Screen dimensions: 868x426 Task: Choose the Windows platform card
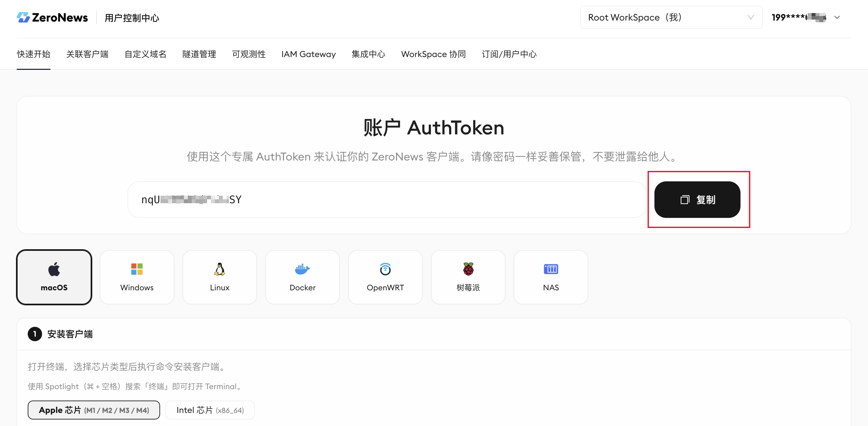pyautogui.click(x=137, y=277)
